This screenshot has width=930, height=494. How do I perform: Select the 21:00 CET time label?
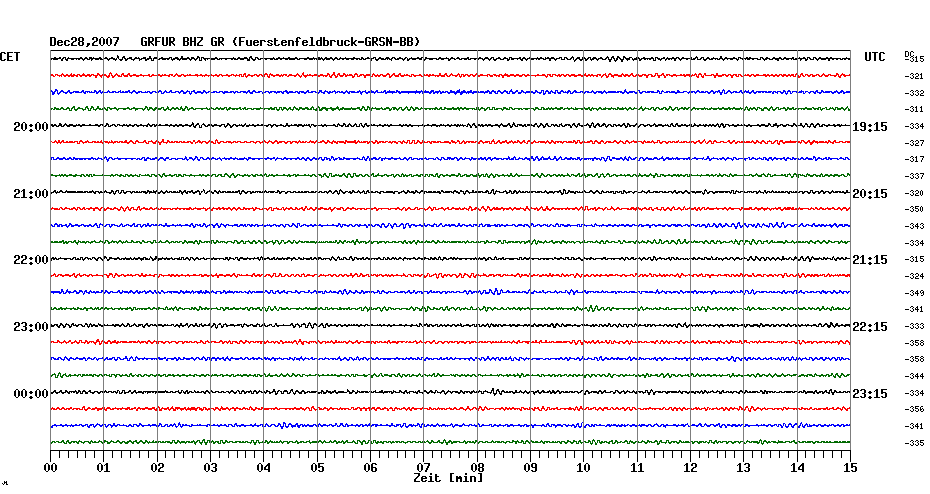point(31,194)
